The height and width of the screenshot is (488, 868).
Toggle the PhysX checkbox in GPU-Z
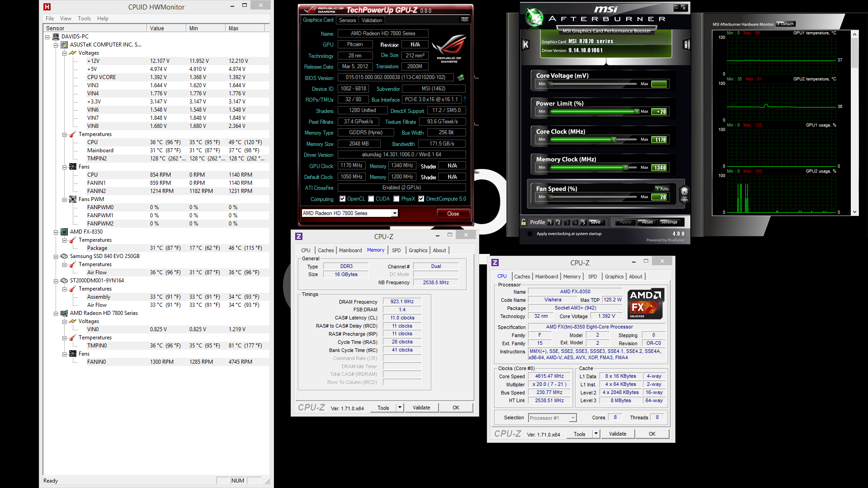point(396,199)
